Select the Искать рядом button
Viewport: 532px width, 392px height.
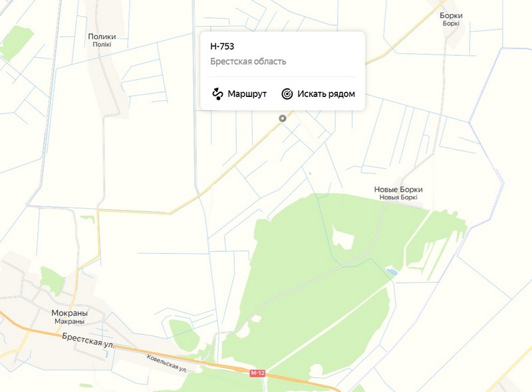pyautogui.click(x=319, y=94)
